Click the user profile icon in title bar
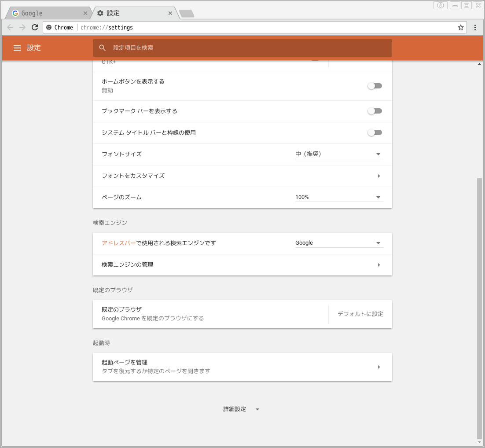Screen dimensions: 485x448 pos(440,5)
